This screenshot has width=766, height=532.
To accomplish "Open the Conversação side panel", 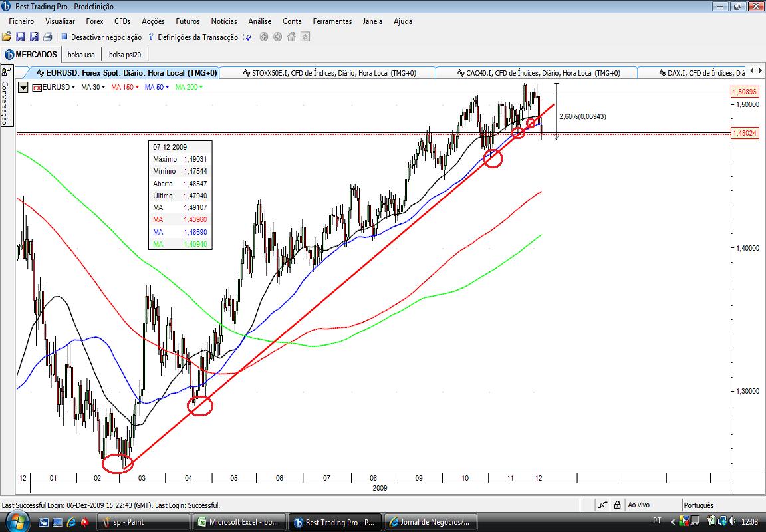I will pyautogui.click(x=6, y=96).
